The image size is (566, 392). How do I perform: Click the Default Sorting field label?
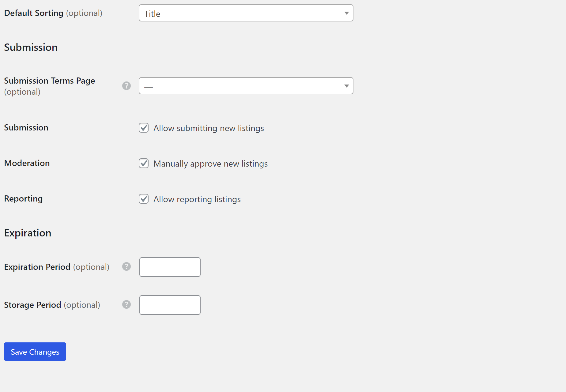(53, 13)
